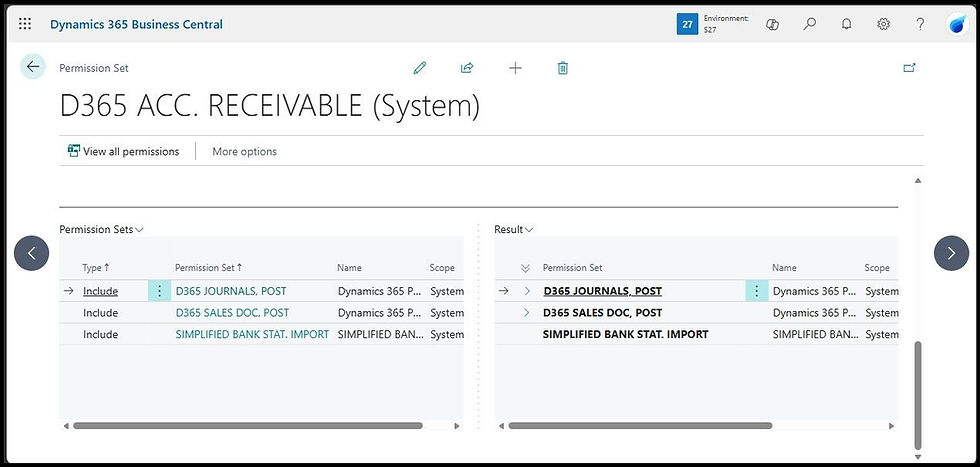Go to previous record with left circle arrow

click(x=31, y=253)
